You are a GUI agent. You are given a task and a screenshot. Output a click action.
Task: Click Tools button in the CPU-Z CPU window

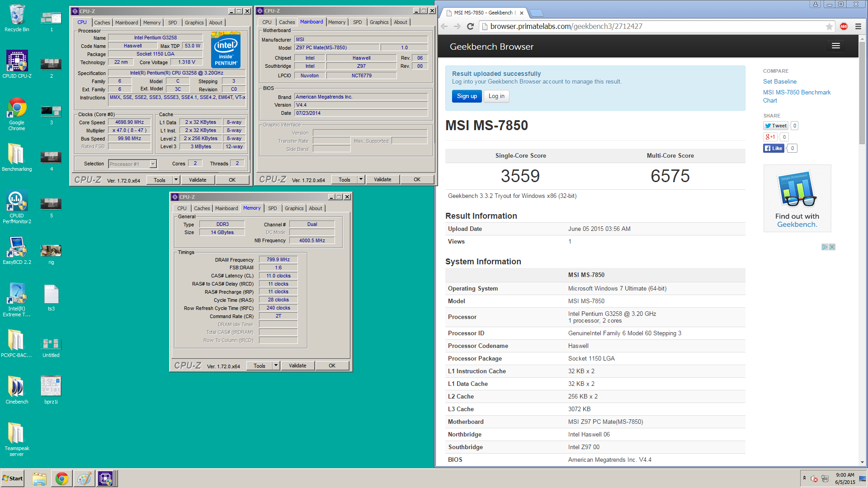[160, 180]
